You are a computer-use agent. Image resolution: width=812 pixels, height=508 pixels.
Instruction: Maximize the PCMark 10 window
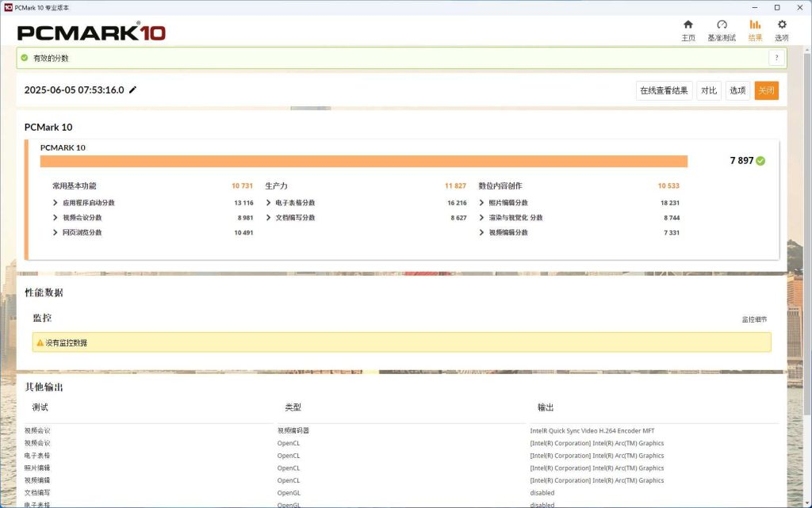click(777, 8)
